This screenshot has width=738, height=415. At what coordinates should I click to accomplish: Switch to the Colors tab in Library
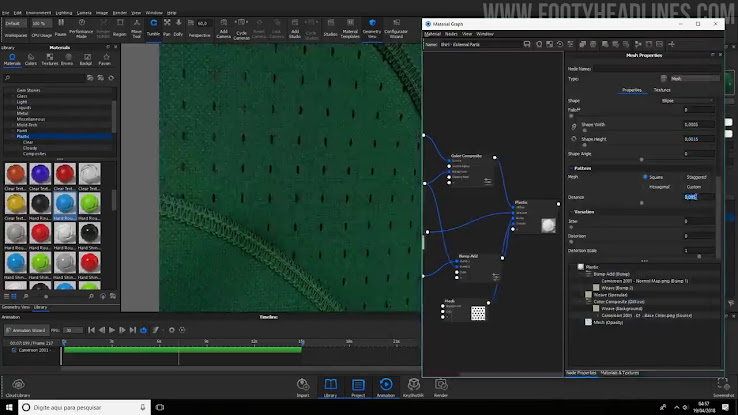click(31, 59)
